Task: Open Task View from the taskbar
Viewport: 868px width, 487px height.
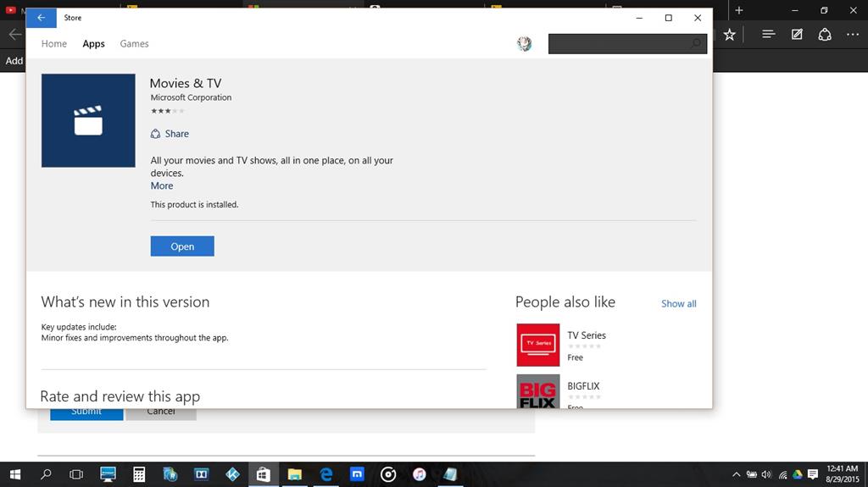Action: (76, 474)
